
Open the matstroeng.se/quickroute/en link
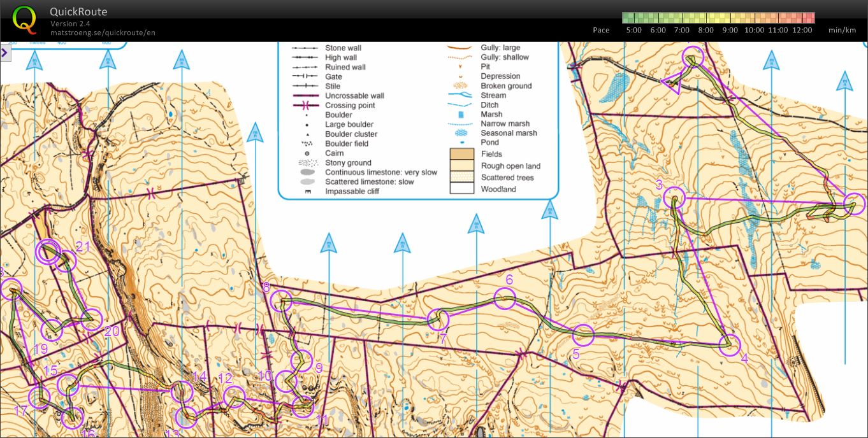[103, 32]
